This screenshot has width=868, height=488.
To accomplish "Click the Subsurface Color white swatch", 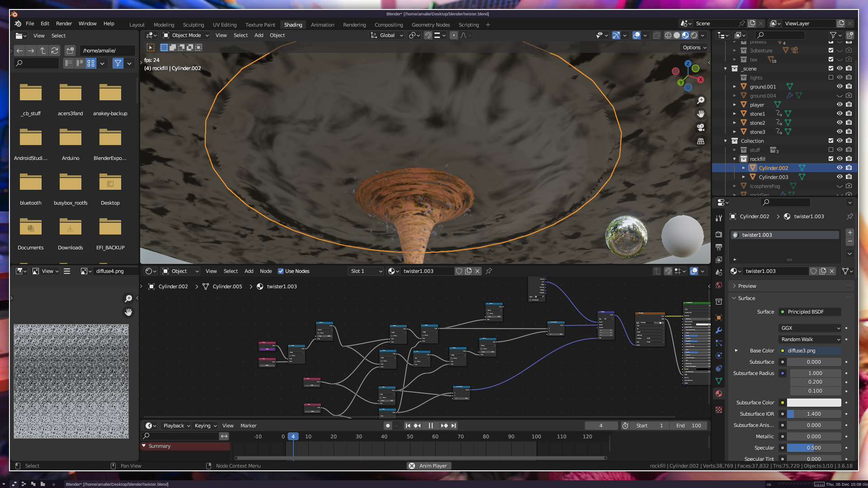I will tap(814, 403).
